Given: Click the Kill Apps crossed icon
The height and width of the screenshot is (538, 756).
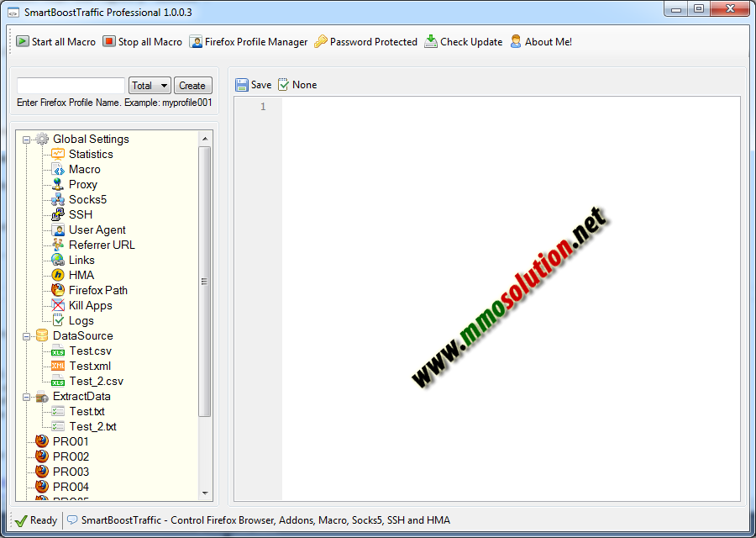Looking at the screenshot, I should point(58,305).
